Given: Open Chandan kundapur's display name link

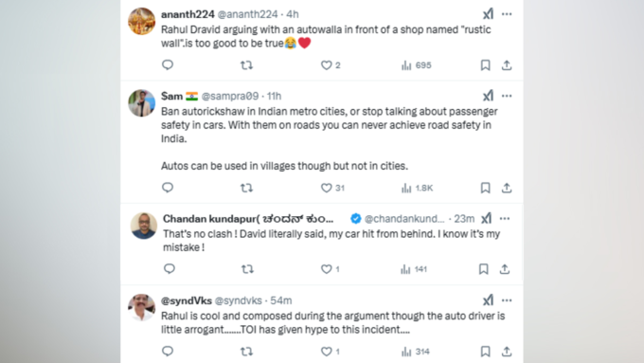Looking at the screenshot, I should [248, 219].
